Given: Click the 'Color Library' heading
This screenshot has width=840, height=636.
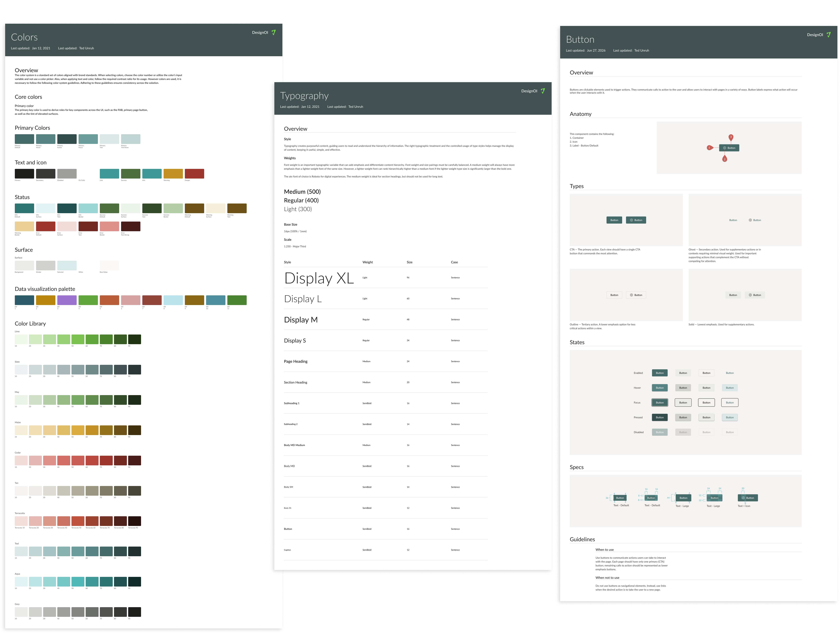Looking at the screenshot, I should 30,324.
